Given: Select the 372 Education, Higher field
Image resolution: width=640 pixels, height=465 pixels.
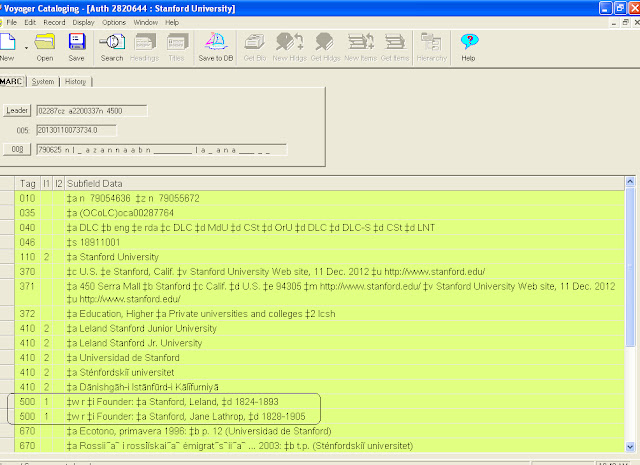Looking at the screenshot, I should 344,314.
